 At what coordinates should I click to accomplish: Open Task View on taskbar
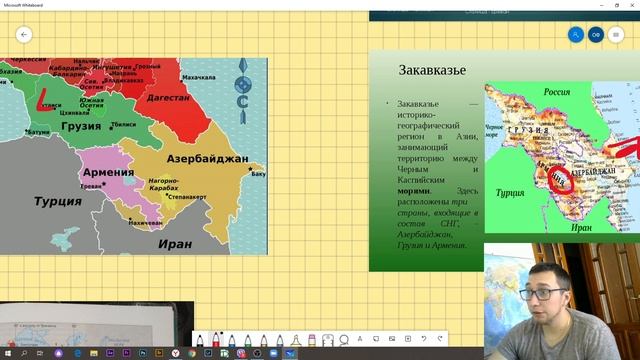pyautogui.click(x=40, y=353)
